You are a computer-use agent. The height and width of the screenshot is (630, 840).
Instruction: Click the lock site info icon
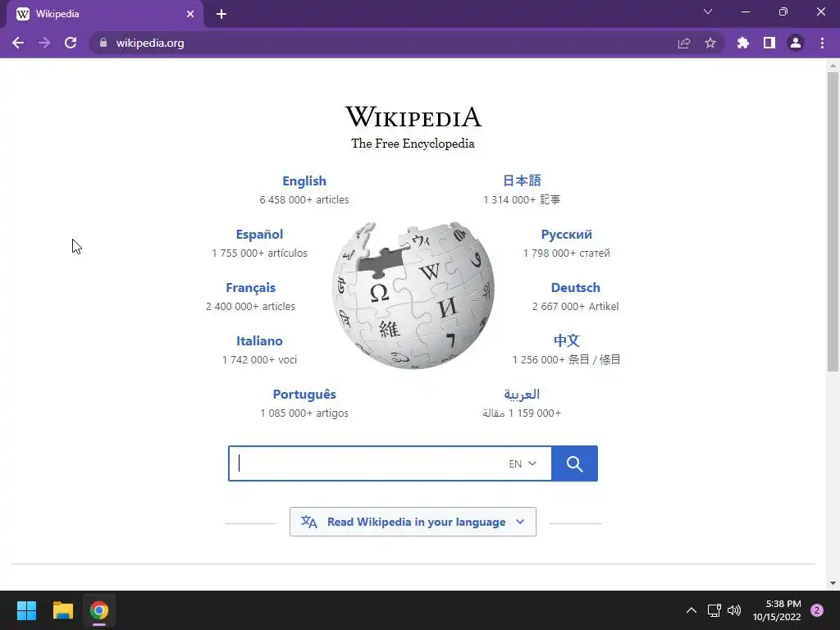pyautogui.click(x=103, y=43)
